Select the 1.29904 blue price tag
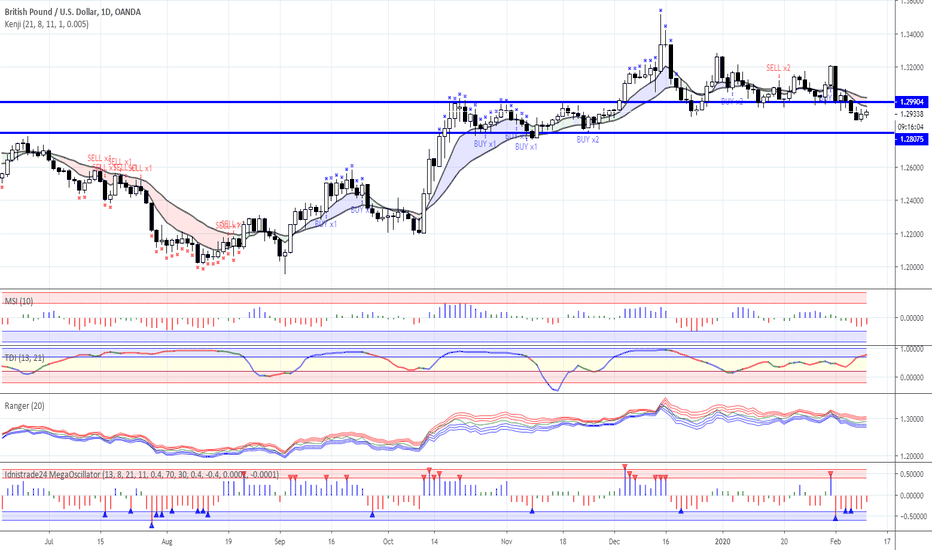This screenshot has height=550, width=932. click(x=912, y=102)
